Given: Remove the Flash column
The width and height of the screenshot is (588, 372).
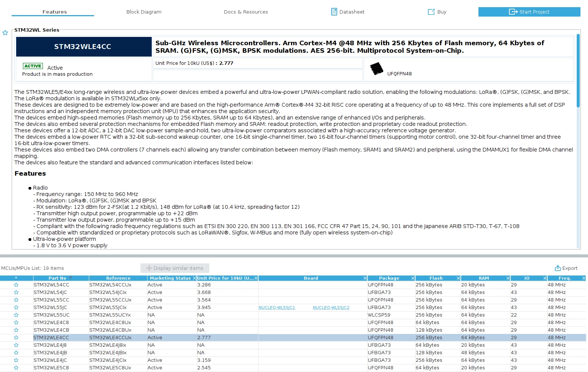Looking at the screenshot, I should click(459, 278).
